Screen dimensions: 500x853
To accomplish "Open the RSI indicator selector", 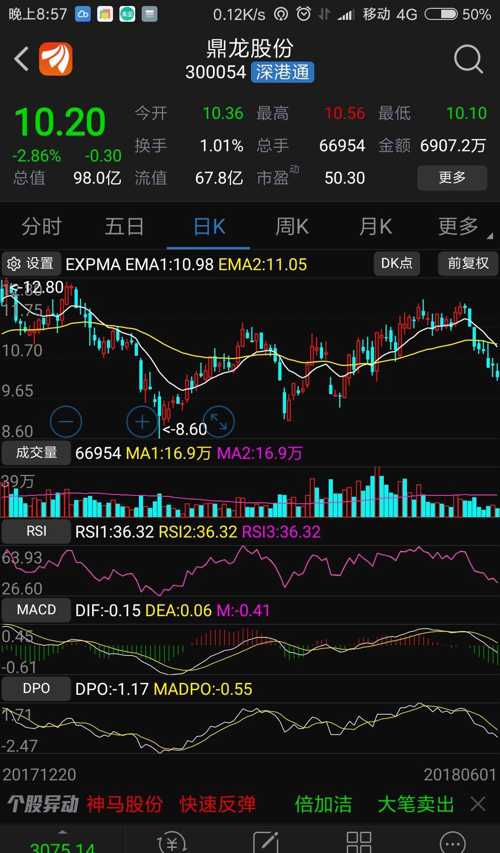I will tap(36, 531).
